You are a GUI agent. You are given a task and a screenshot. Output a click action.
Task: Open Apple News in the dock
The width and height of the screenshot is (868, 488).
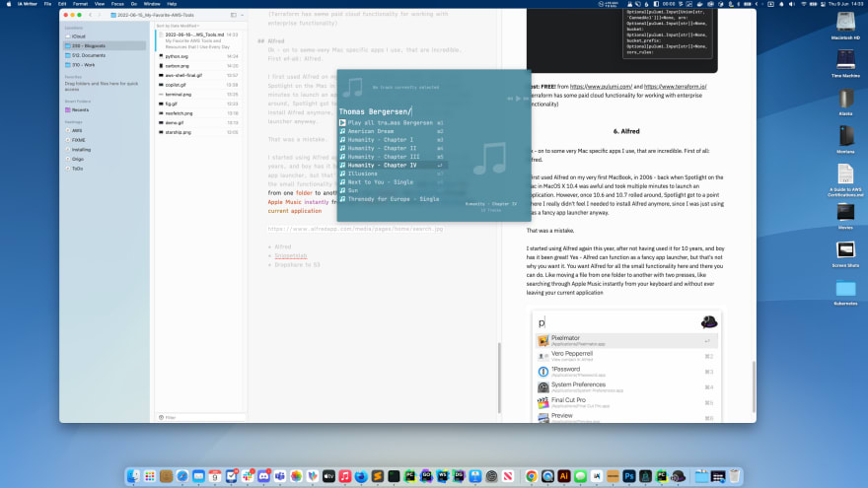tap(508, 476)
